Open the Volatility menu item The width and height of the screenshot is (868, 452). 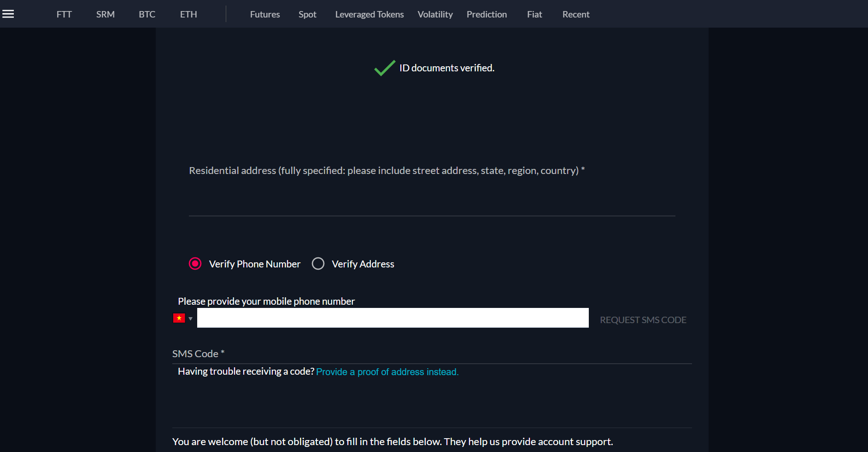[x=435, y=14]
